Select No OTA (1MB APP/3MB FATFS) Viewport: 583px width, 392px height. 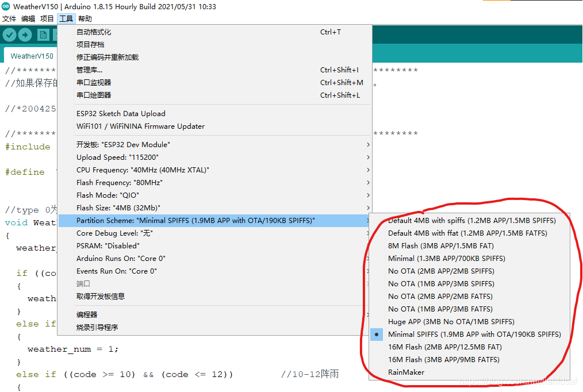(470, 309)
